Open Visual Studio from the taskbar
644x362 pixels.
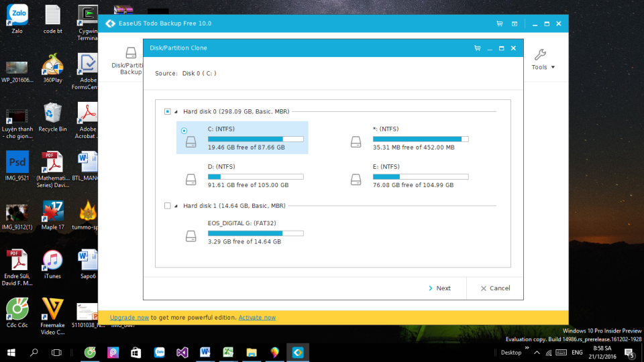point(182,353)
